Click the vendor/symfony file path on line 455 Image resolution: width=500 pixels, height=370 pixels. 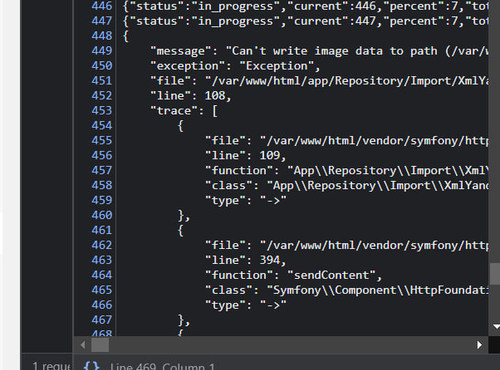tap(374, 141)
